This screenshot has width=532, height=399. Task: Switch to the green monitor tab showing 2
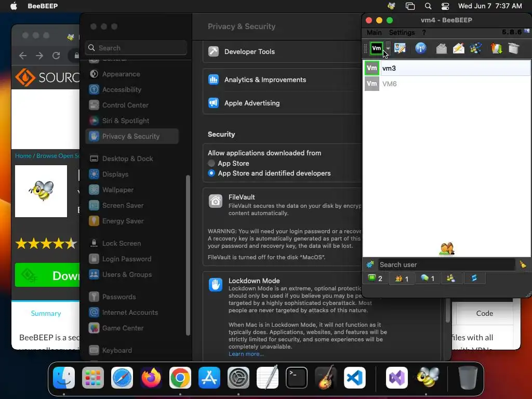[x=375, y=278]
